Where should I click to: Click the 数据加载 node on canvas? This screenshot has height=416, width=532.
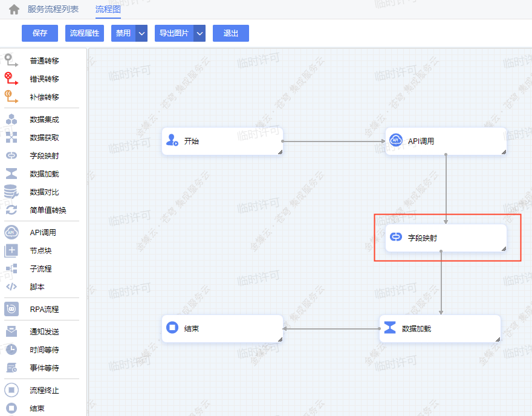(440, 328)
